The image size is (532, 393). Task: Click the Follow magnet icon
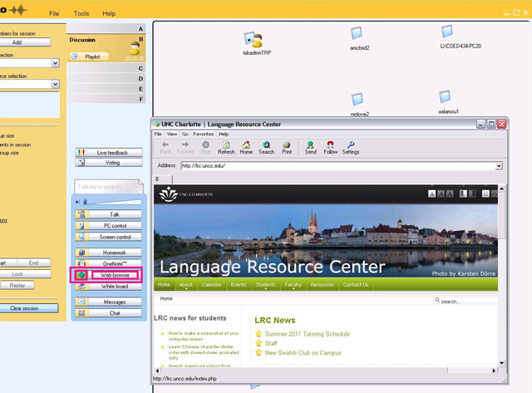click(x=330, y=147)
